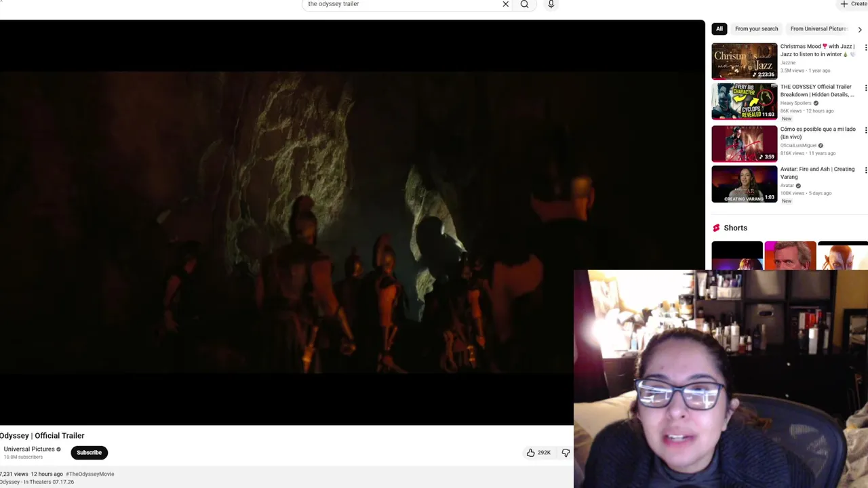This screenshot has height=488, width=868.
Task: Click Jazzne channel name
Action: click(788, 63)
